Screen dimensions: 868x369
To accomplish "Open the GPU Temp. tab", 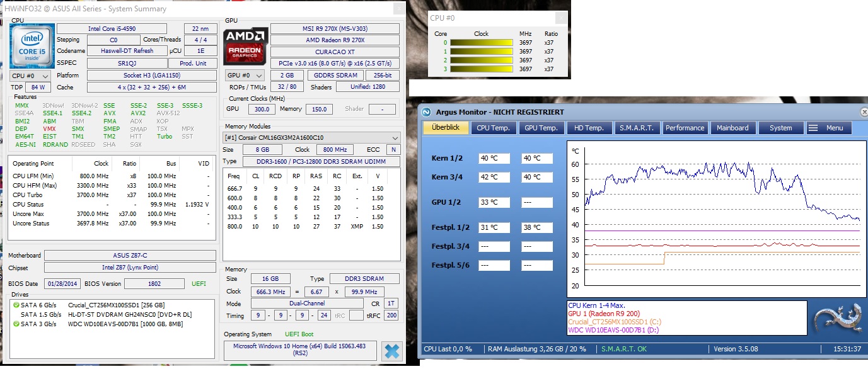I will (540, 128).
